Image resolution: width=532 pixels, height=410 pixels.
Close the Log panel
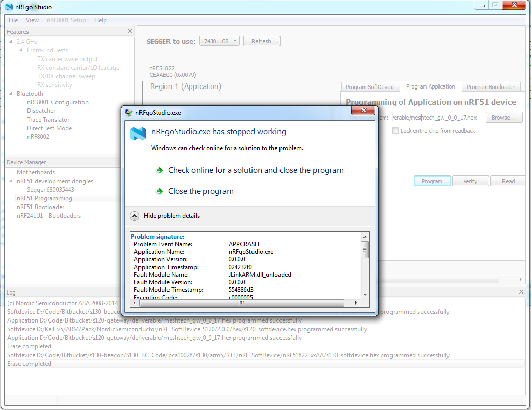tap(521, 291)
